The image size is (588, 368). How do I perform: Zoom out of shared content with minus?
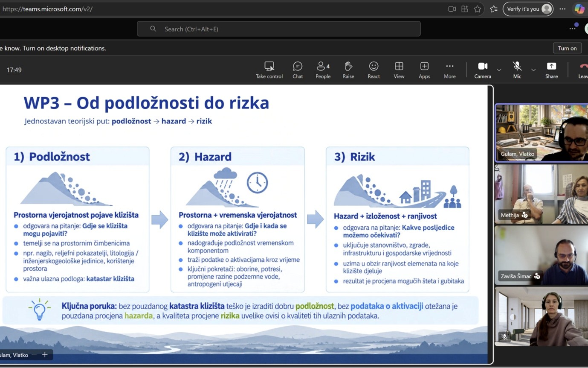tap(34, 355)
